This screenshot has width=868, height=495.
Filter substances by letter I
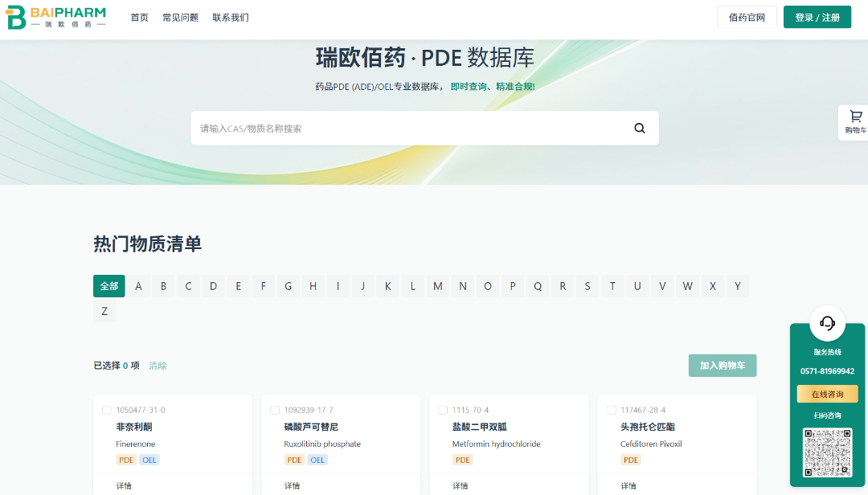[338, 286]
